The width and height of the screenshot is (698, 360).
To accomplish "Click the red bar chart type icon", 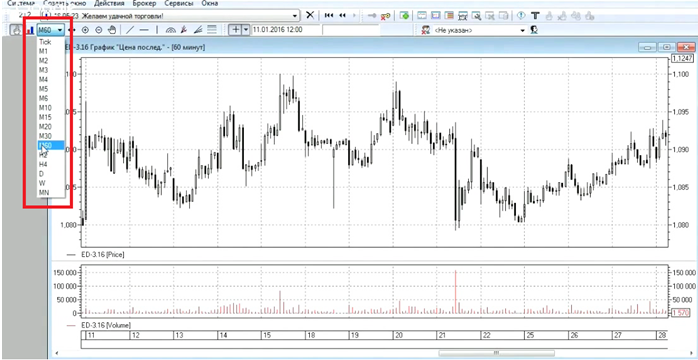I will pos(30,30).
